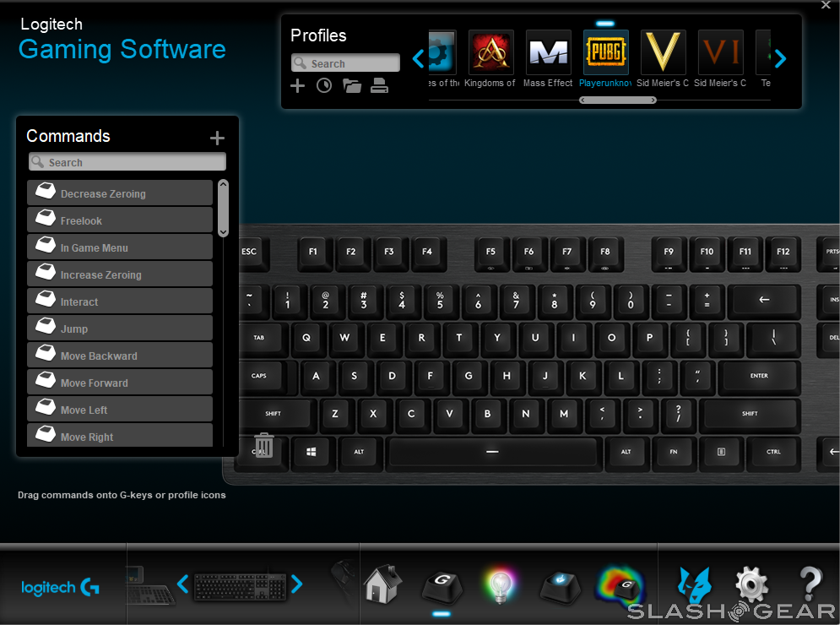The height and width of the screenshot is (625, 840).
Task: Add a new profile with plus icon
Action: point(297,86)
